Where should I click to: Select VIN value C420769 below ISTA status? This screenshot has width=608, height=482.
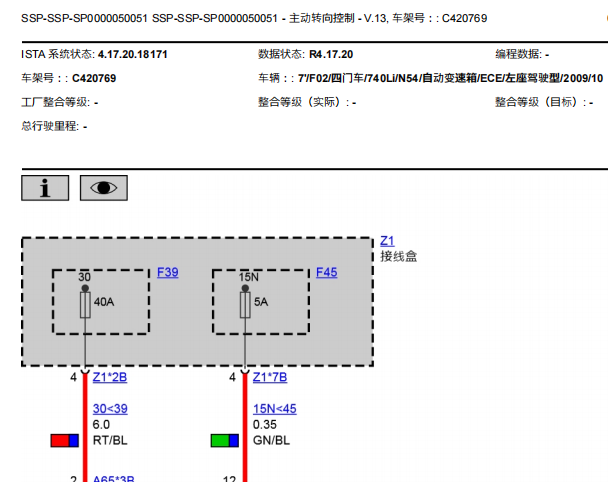pos(94,78)
